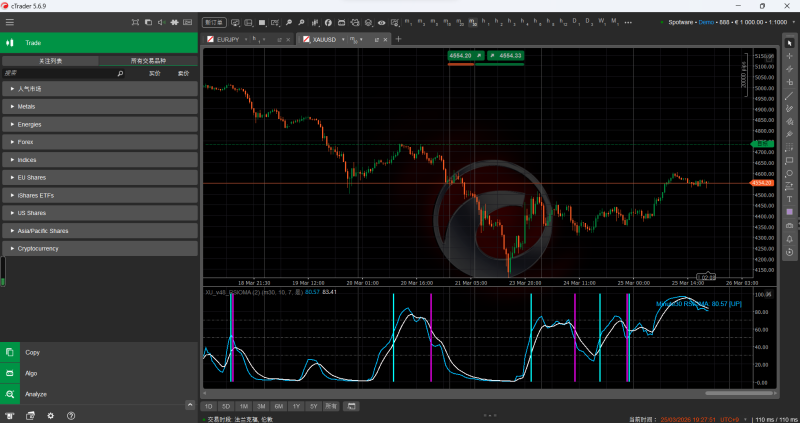Click the zoom out magnifier icon
Screen dimensions: 800x423
302,22
